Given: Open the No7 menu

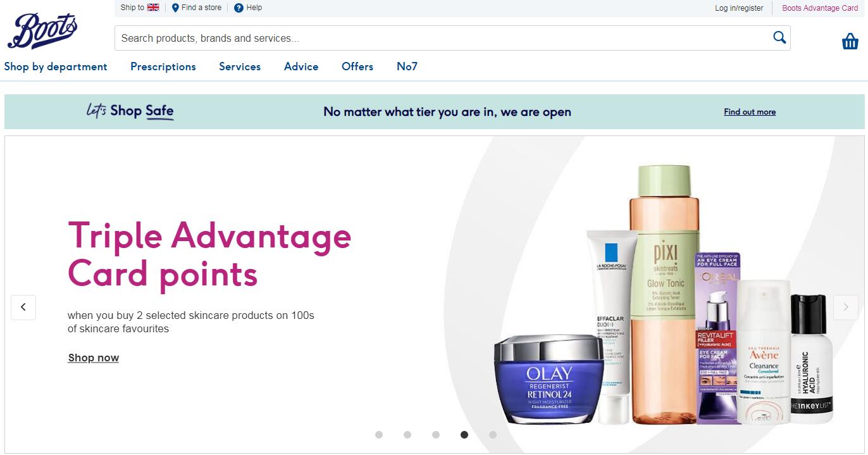Looking at the screenshot, I should coord(407,66).
